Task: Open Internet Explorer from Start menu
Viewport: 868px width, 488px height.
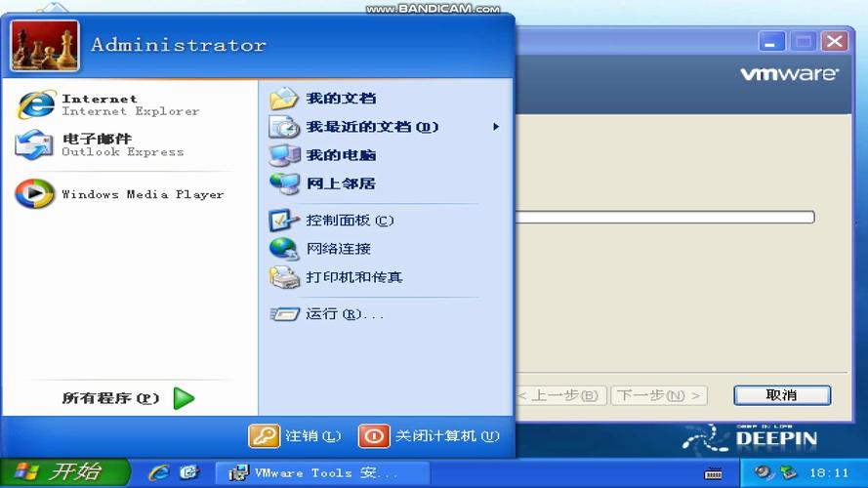Action: click(36, 104)
